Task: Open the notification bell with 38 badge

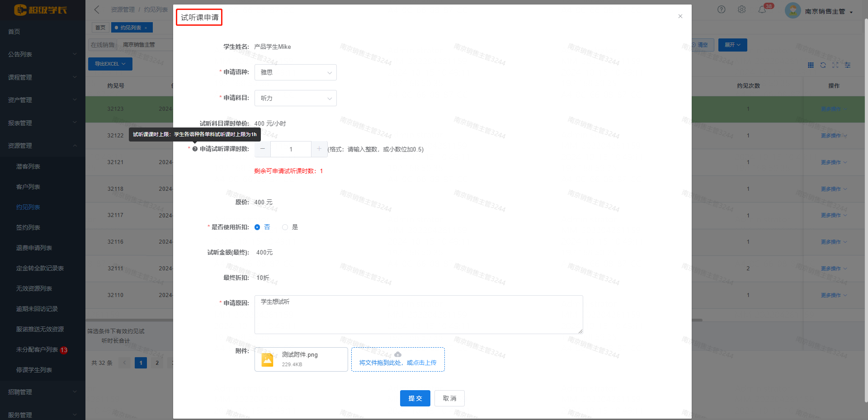Action: click(x=762, y=9)
